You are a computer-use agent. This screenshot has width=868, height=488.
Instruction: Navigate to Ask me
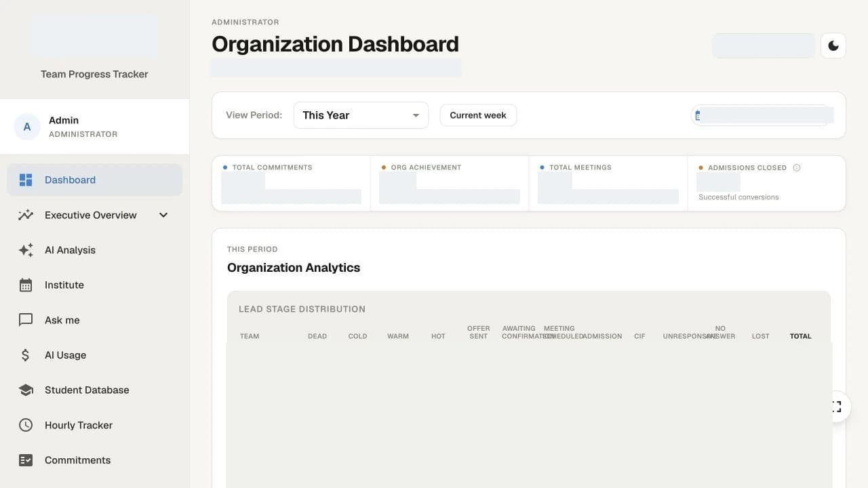(95, 320)
